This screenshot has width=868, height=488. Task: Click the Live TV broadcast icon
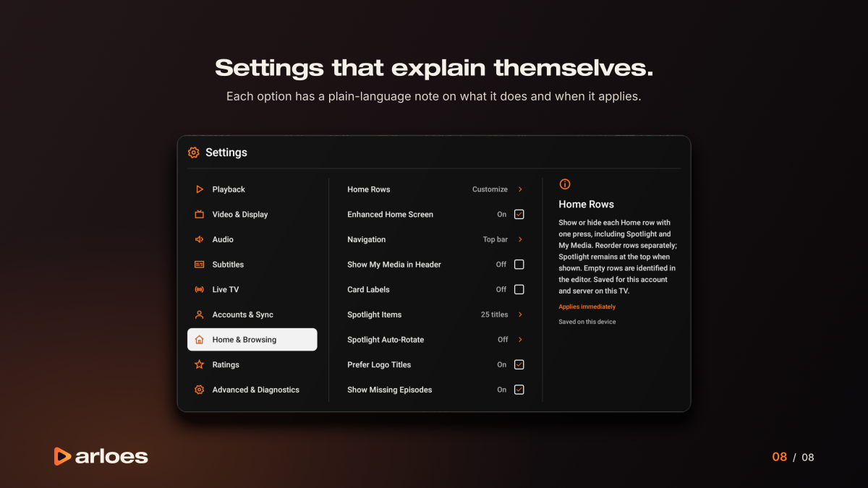point(200,289)
